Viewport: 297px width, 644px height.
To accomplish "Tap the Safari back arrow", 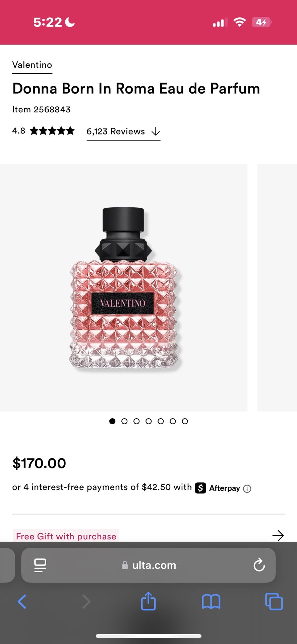I will click(22, 601).
